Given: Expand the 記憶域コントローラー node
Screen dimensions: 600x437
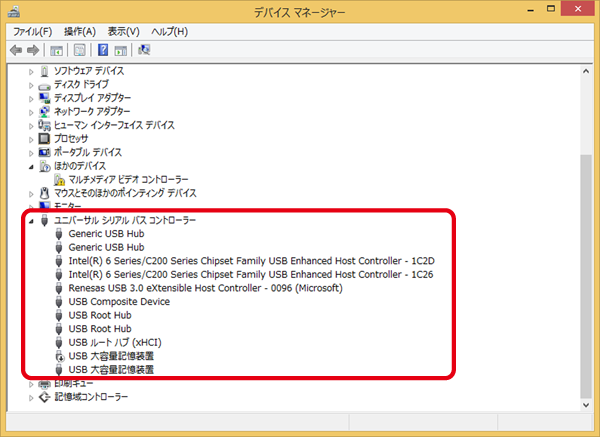Looking at the screenshot, I should 31,398.
